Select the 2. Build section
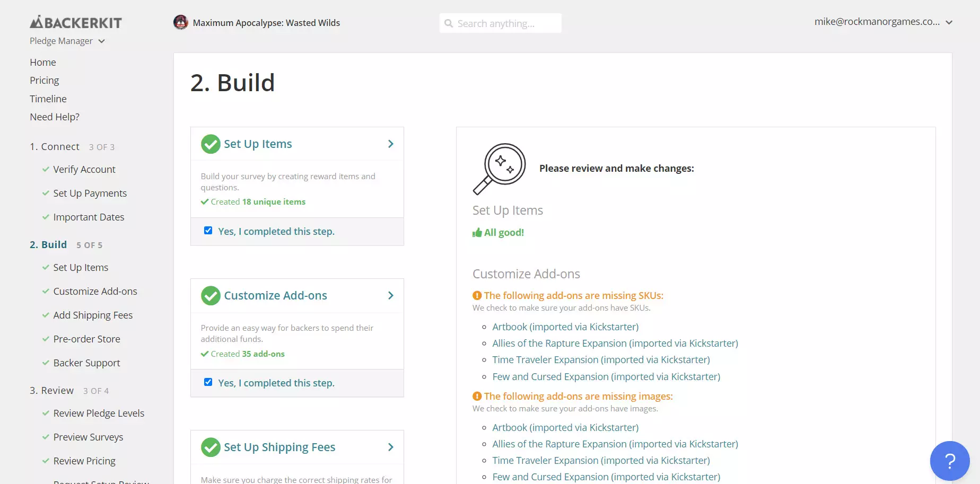Screen dimensions: 980x484 click(x=48, y=244)
